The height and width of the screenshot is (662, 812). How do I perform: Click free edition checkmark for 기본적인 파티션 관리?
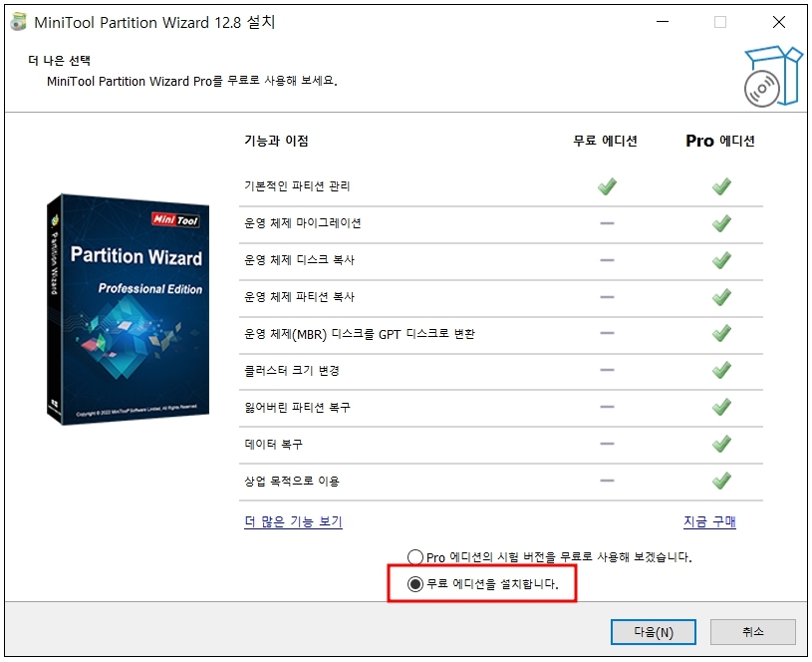[x=607, y=186]
